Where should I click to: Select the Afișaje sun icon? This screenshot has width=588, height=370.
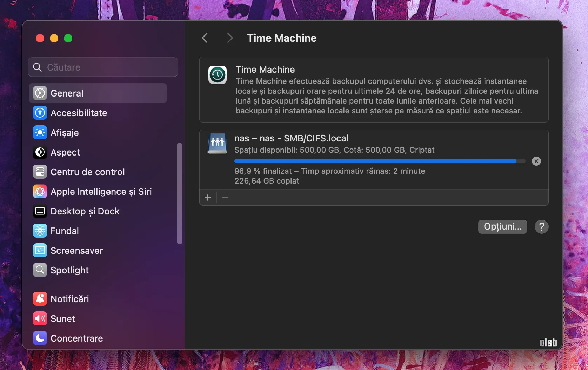40,132
